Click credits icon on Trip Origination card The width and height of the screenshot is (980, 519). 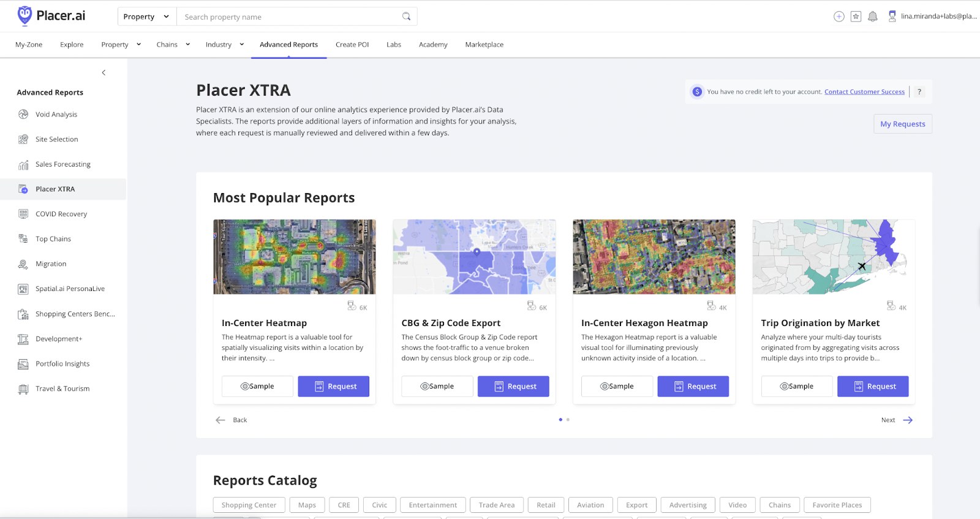point(891,305)
